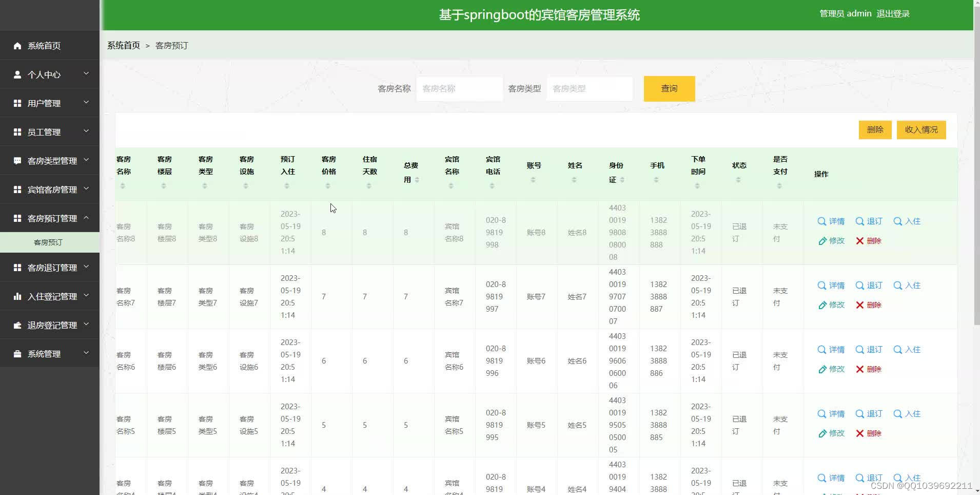Expand the 系统管理 menu chevron

86,353
